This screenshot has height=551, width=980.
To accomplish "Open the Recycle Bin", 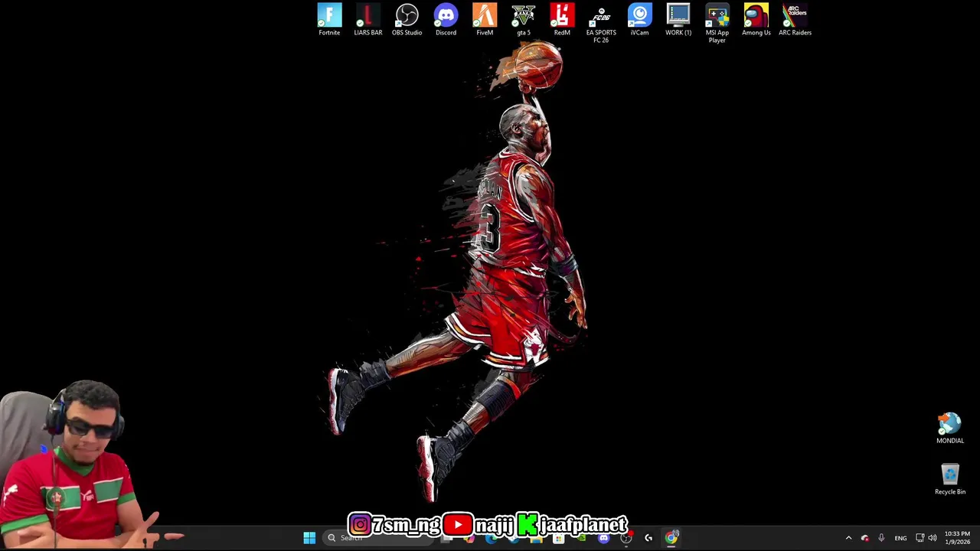I will coord(950,479).
